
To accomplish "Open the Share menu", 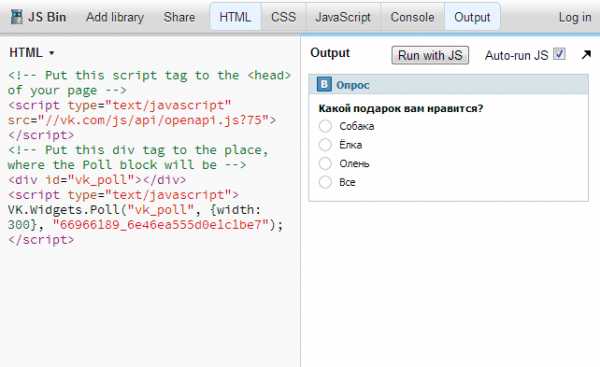I will pos(179,17).
